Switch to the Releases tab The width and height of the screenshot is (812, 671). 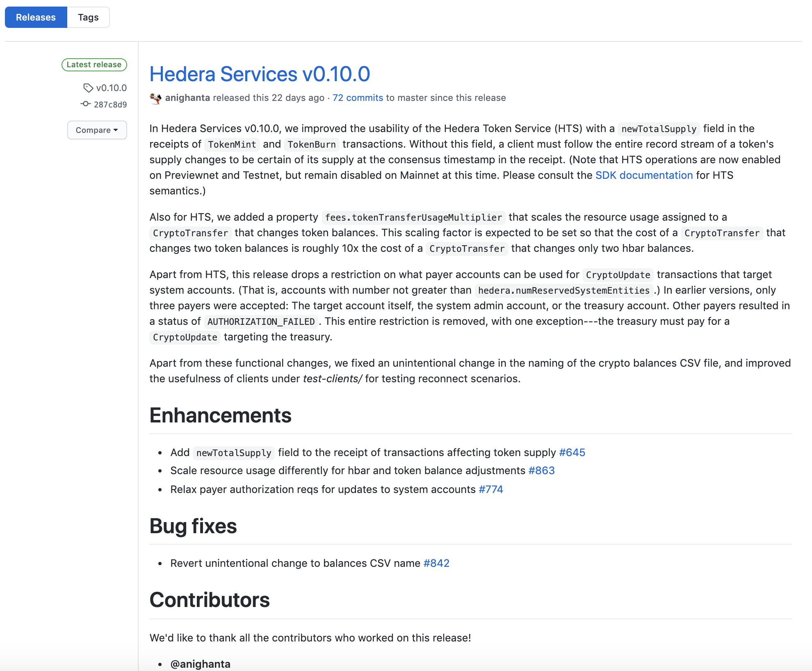(36, 17)
